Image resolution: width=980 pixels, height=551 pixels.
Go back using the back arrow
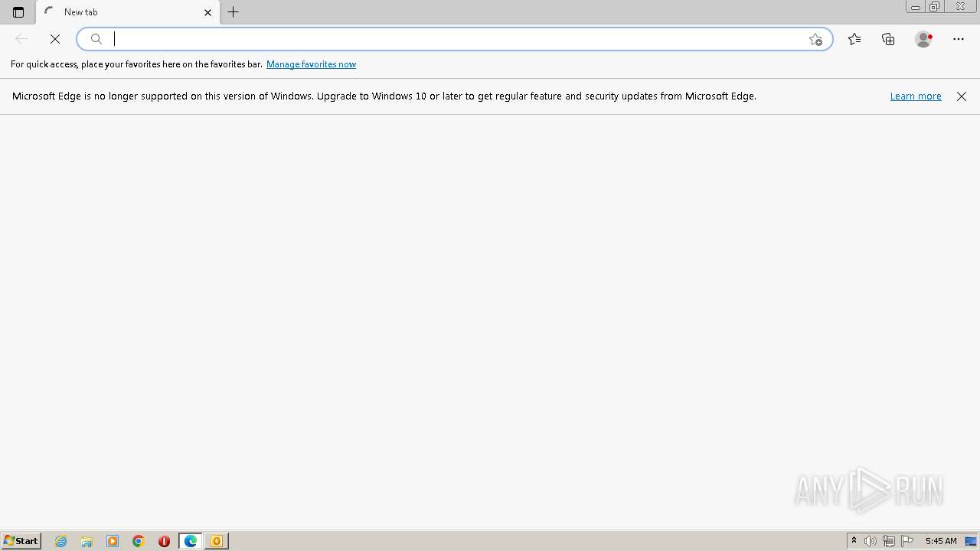point(21,39)
